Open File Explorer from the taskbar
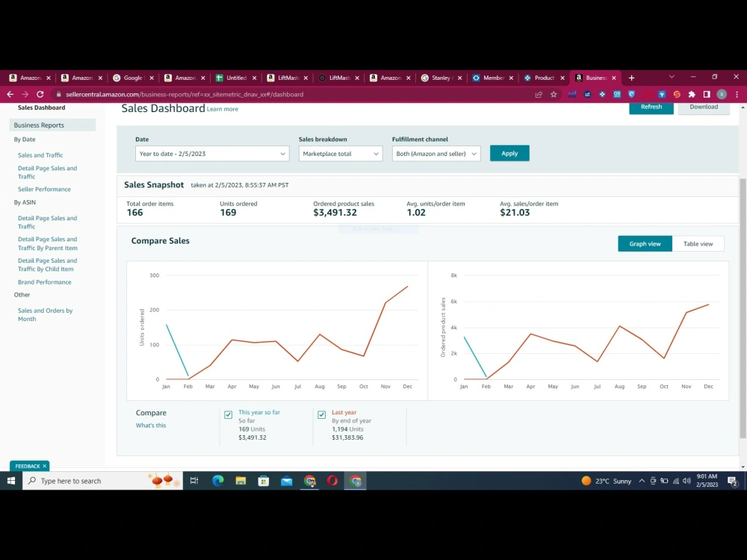Screen dimensions: 747x560 click(x=241, y=481)
